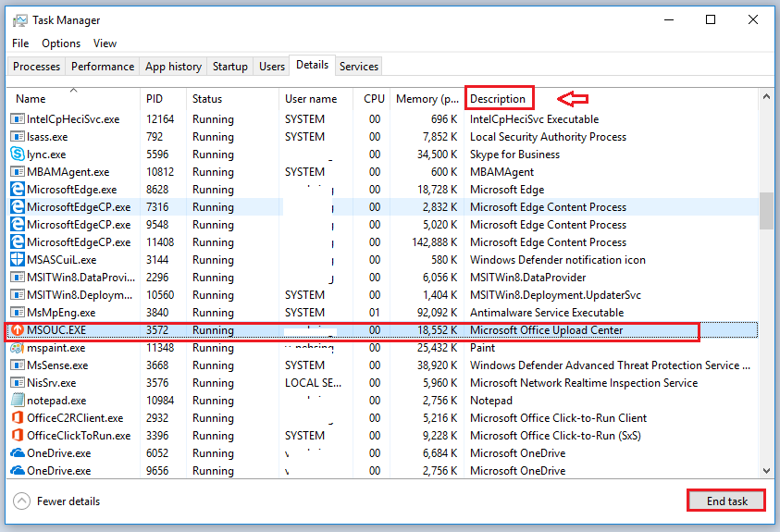Screen dimensions: 780x532
Task: Click the MSITWin8.Deploym... process icon
Action: pyautogui.click(x=18, y=295)
